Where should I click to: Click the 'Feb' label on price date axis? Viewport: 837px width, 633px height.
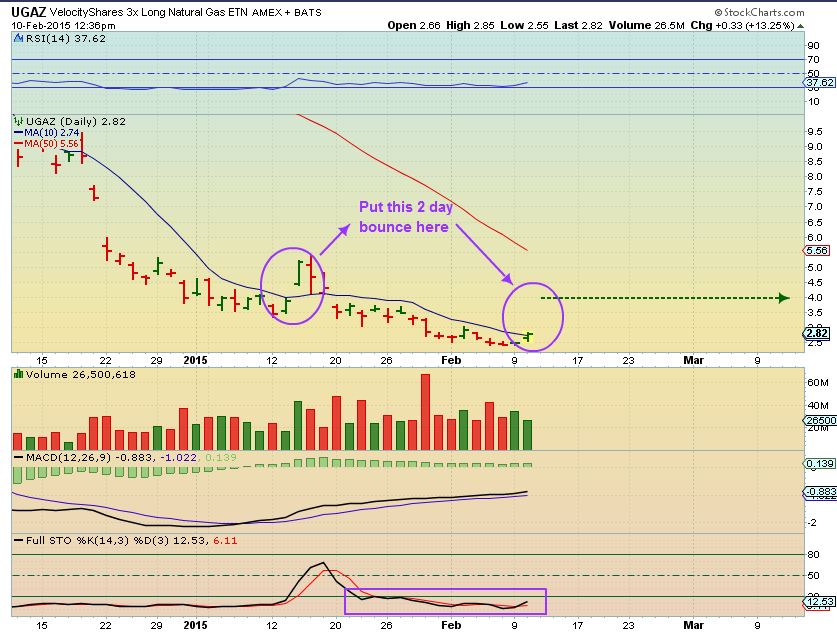click(x=451, y=360)
